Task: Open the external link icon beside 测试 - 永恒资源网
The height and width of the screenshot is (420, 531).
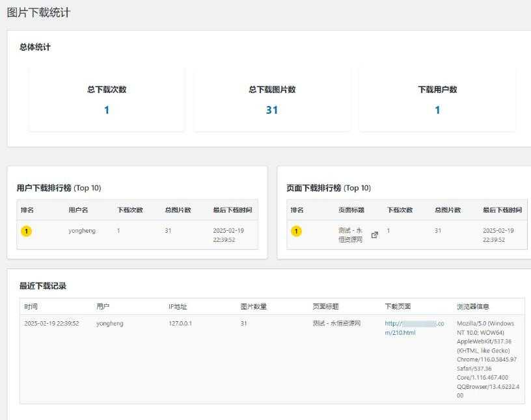Action: tap(375, 235)
